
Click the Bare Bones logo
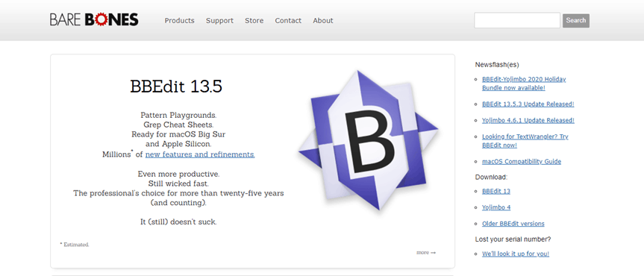pyautogui.click(x=94, y=19)
